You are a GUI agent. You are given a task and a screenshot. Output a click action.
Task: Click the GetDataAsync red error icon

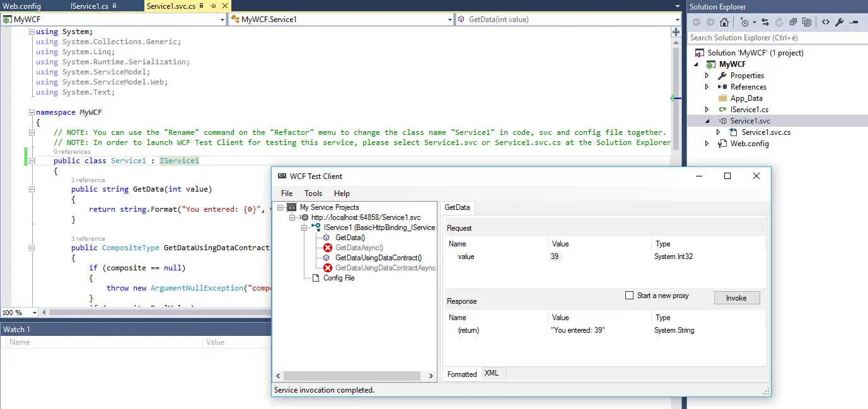point(327,248)
